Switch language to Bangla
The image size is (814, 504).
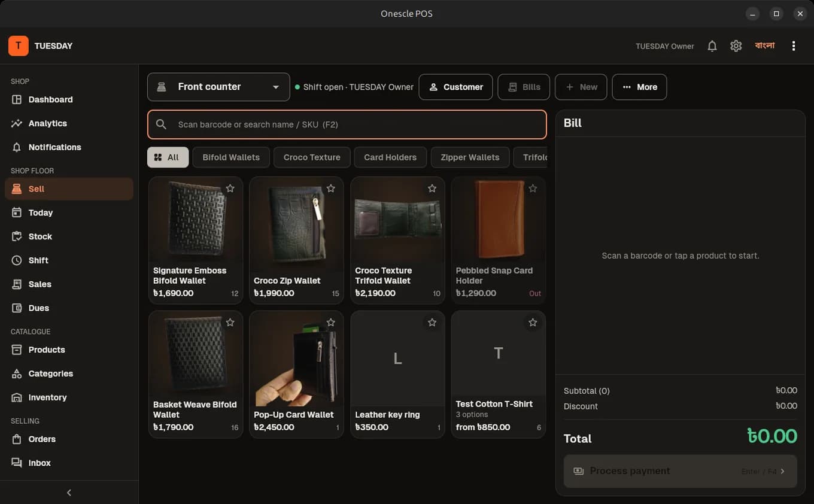coord(765,46)
